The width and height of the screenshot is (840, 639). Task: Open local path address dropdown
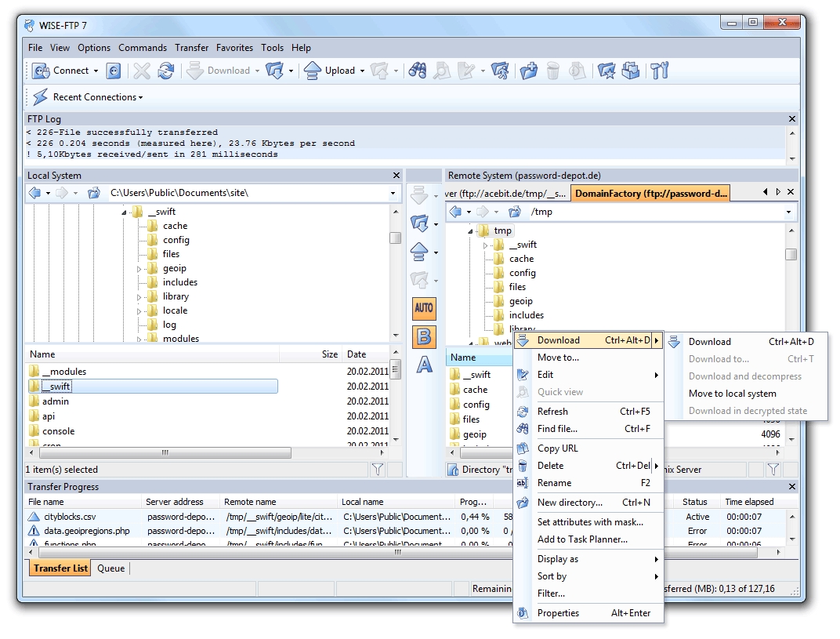393,193
